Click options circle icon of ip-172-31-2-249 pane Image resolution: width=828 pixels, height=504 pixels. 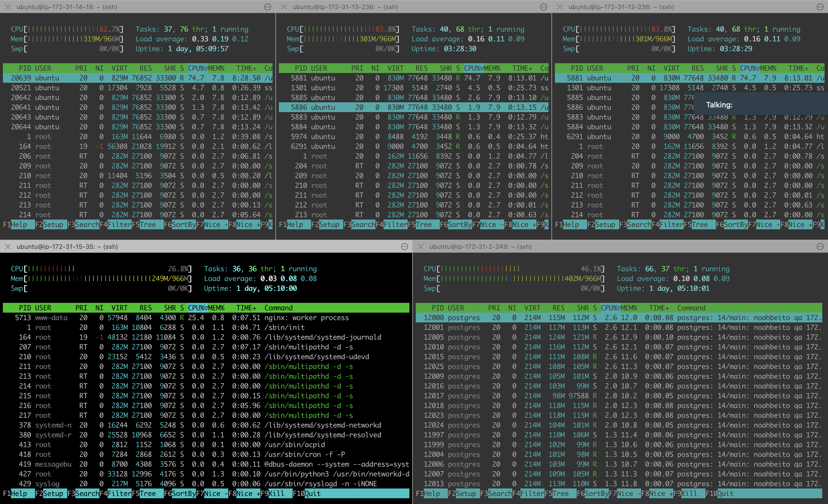pos(820,247)
